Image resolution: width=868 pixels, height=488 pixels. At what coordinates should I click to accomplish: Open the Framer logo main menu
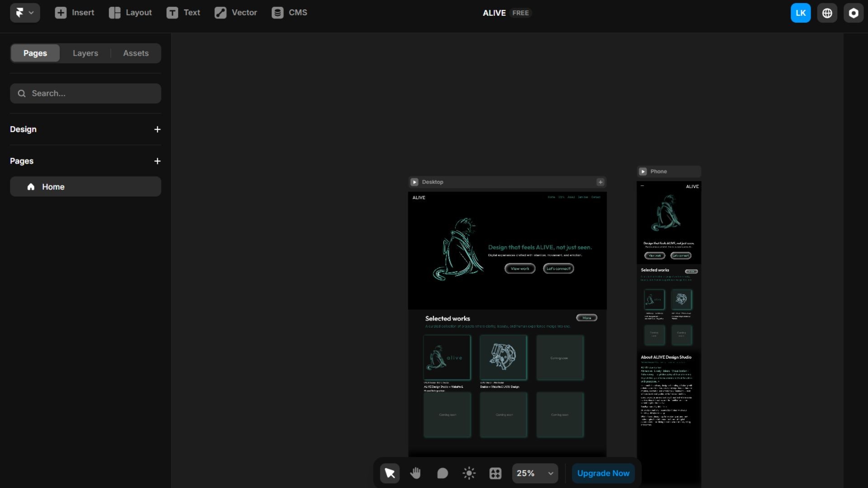24,13
